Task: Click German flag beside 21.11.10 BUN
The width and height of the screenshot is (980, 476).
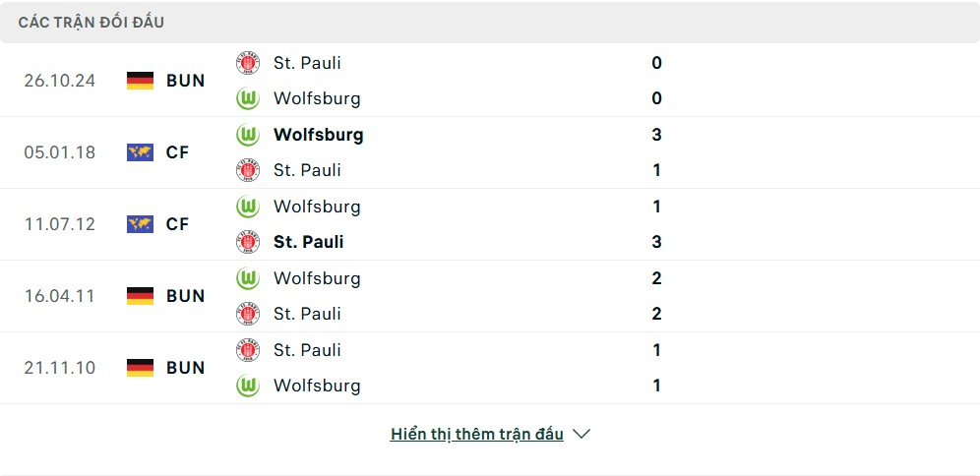Action: [141, 368]
